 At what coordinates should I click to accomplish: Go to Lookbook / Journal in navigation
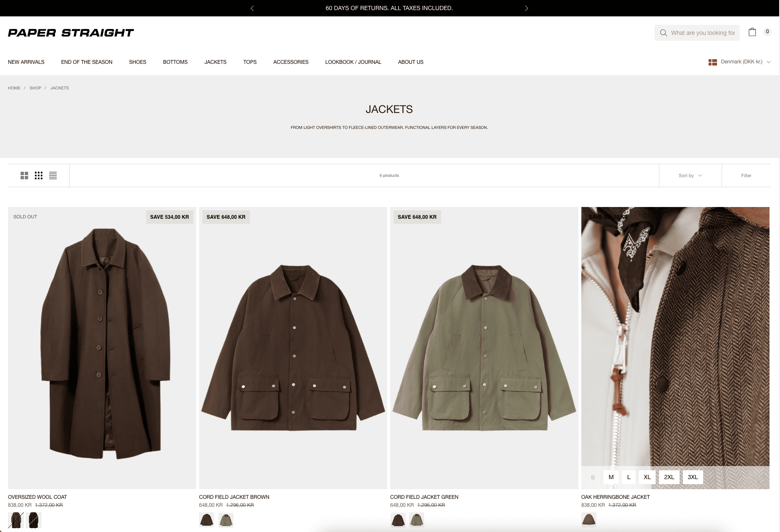point(353,62)
